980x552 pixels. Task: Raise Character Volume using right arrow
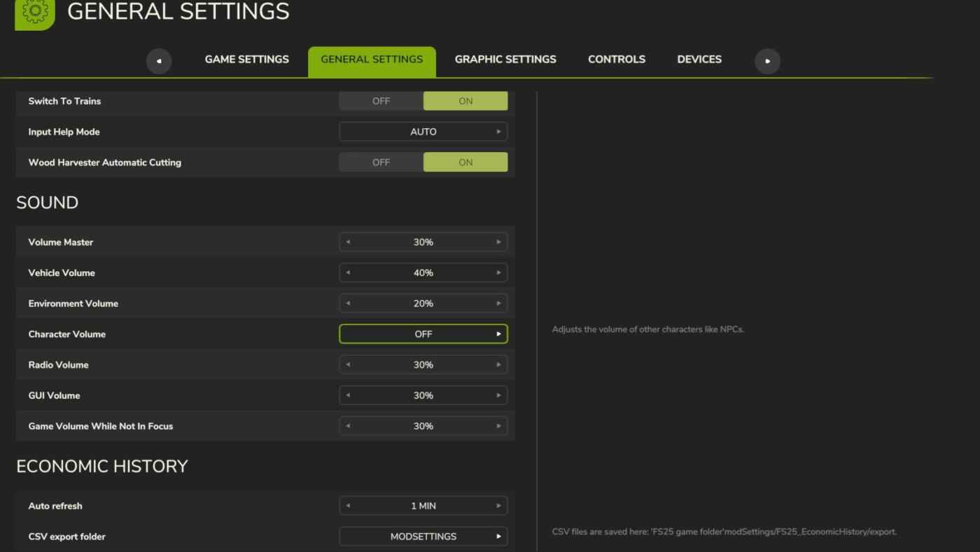pos(498,334)
